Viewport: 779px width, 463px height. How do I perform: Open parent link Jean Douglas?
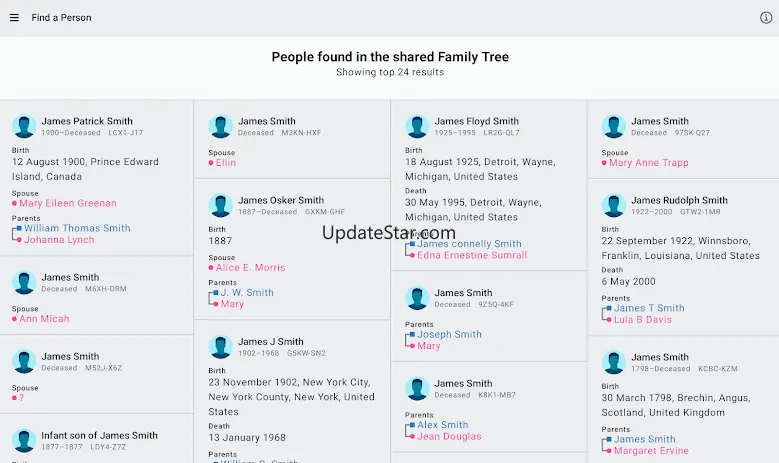click(449, 436)
